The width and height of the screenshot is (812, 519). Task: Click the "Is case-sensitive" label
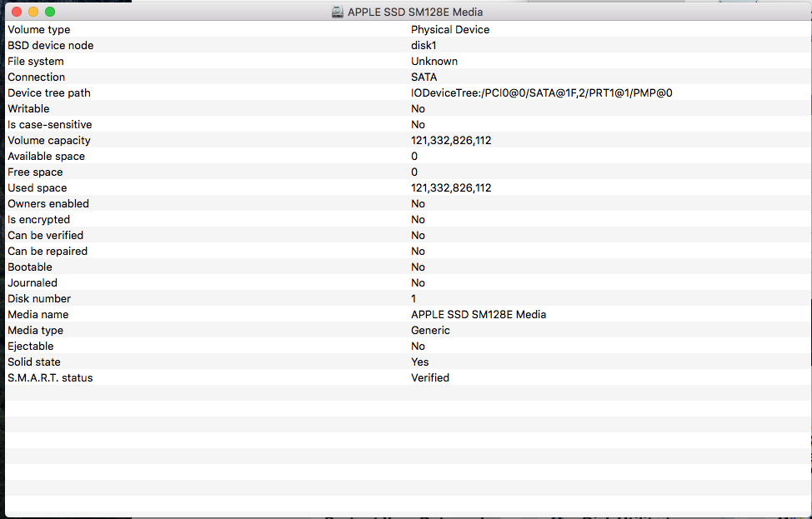click(50, 125)
